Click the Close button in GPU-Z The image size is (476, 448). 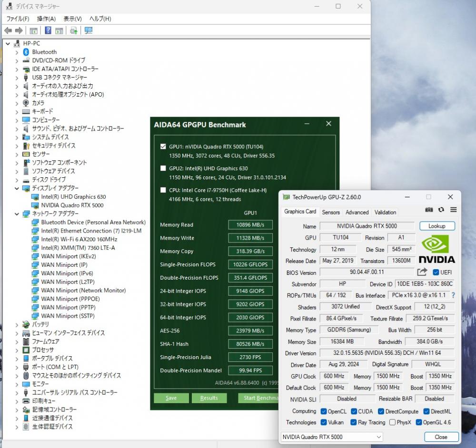pyautogui.click(x=441, y=437)
